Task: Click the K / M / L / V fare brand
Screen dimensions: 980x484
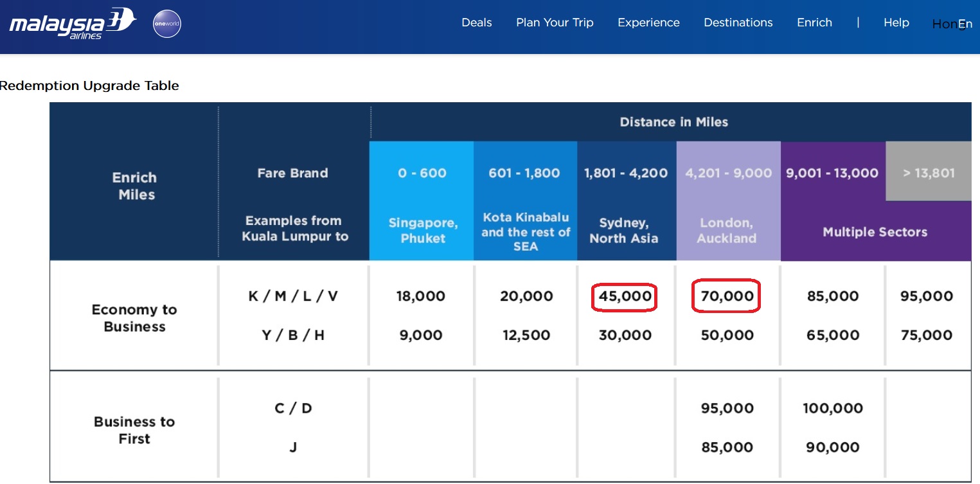Action: coord(292,296)
